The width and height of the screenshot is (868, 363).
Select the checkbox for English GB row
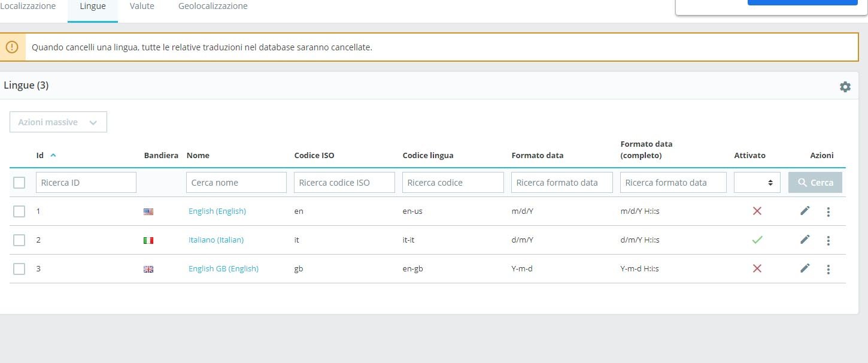[19, 269]
